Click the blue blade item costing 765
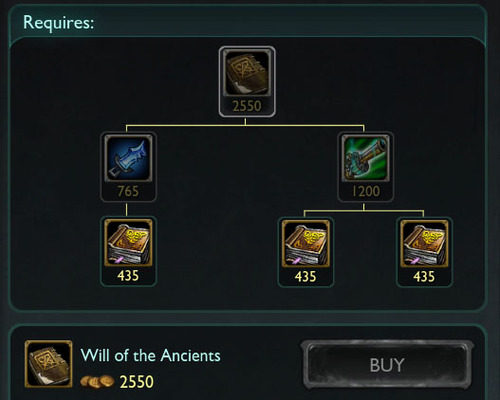 (128, 158)
